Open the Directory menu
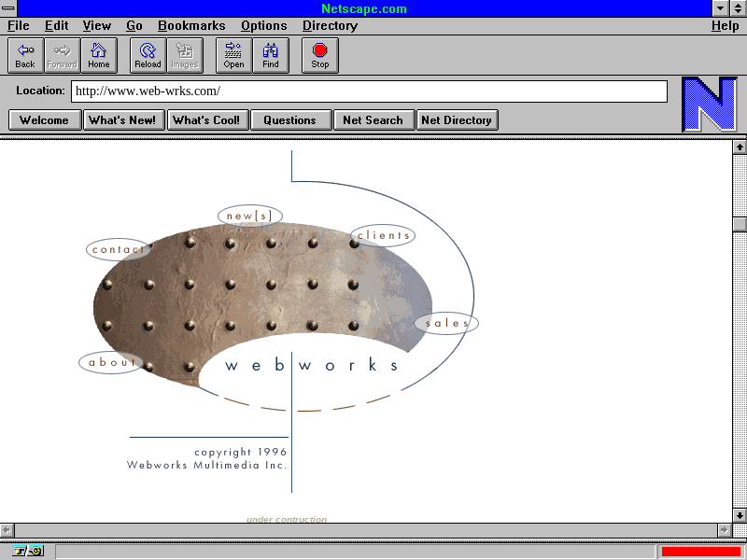The width and height of the screenshot is (747, 560). tap(330, 26)
